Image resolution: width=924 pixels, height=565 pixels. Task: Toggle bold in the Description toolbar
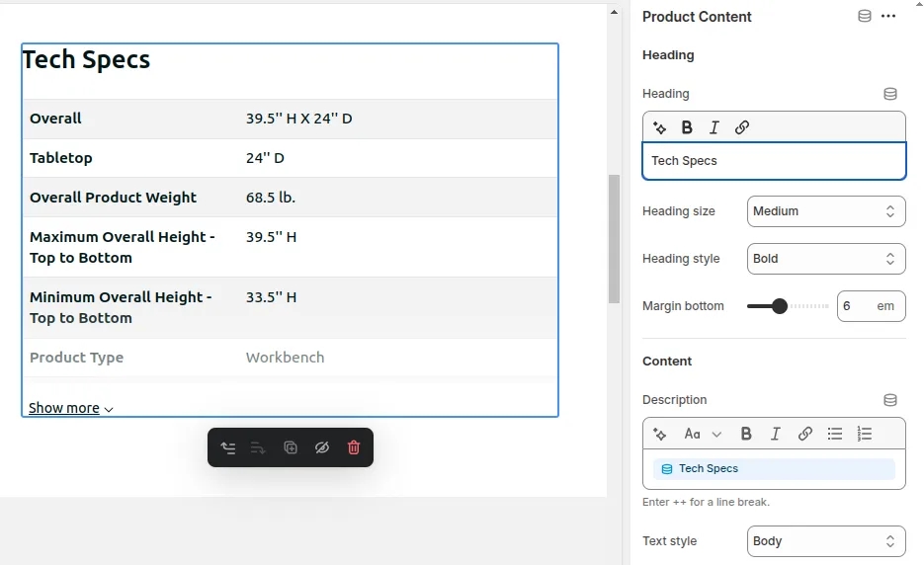[746, 434]
